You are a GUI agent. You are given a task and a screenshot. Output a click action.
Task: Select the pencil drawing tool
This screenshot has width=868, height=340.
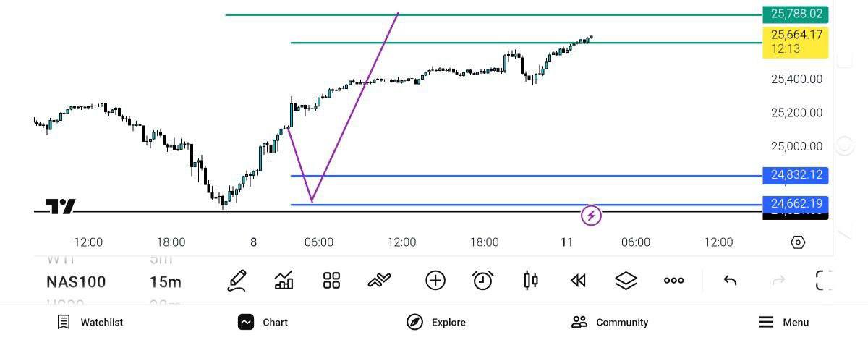click(x=237, y=280)
